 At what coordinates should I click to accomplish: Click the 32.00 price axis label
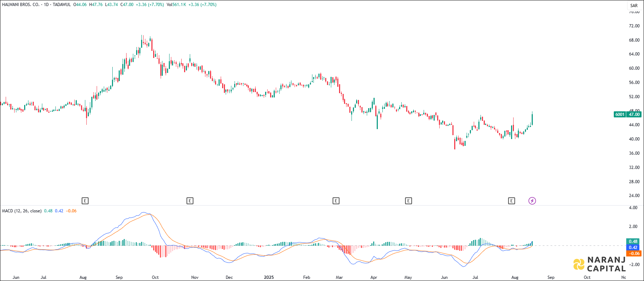pos(634,168)
